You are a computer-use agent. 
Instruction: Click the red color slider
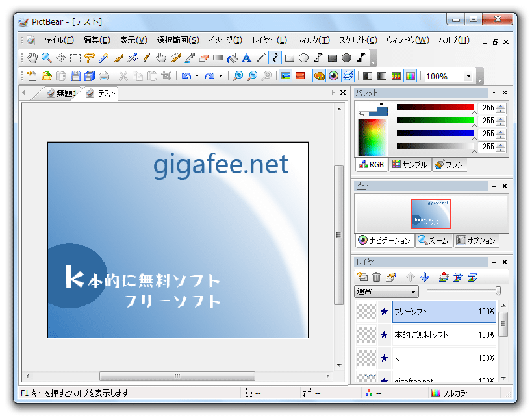pyautogui.click(x=435, y=107)
